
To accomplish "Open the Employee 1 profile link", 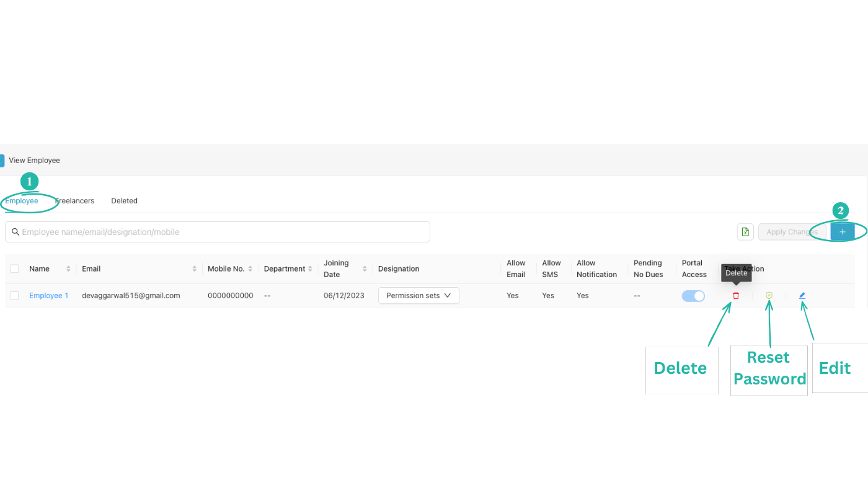I will point(49,296).
